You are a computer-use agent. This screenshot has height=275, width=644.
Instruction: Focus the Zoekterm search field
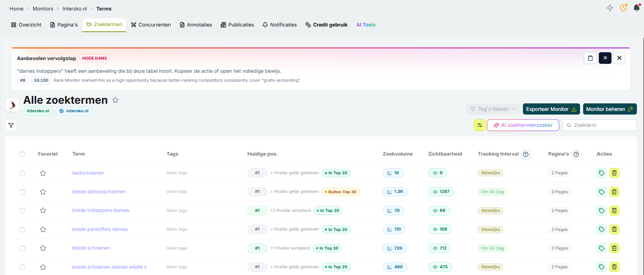point(600,125)
